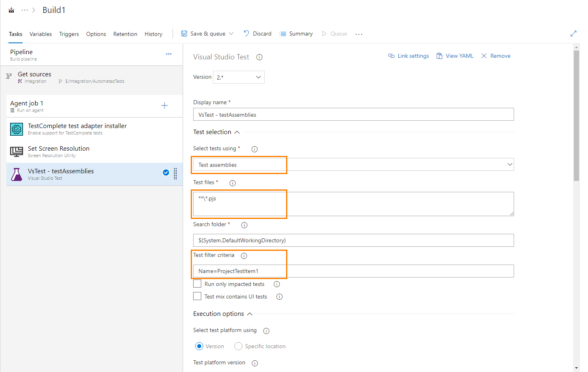The height and width of the screenshot is (372, 588).
Task: Click the TestComplete test adapter installer icon
Action: (16, 129)
